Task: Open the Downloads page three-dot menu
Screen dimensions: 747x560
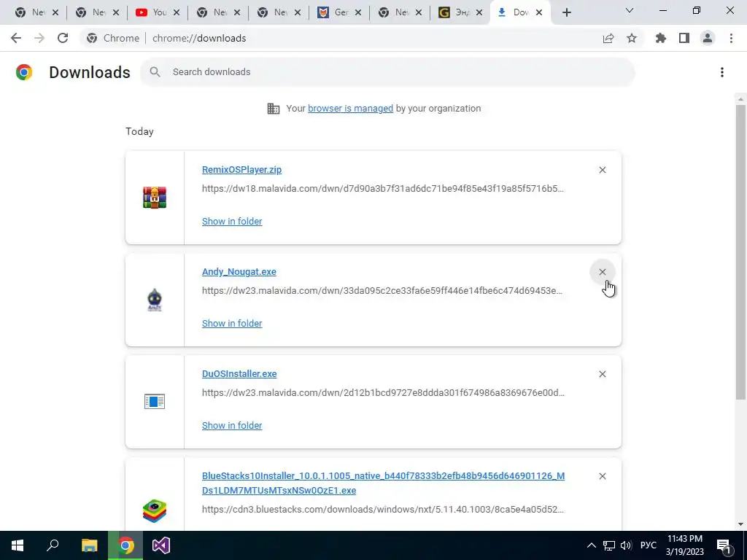Action: (x=722, y=72)
